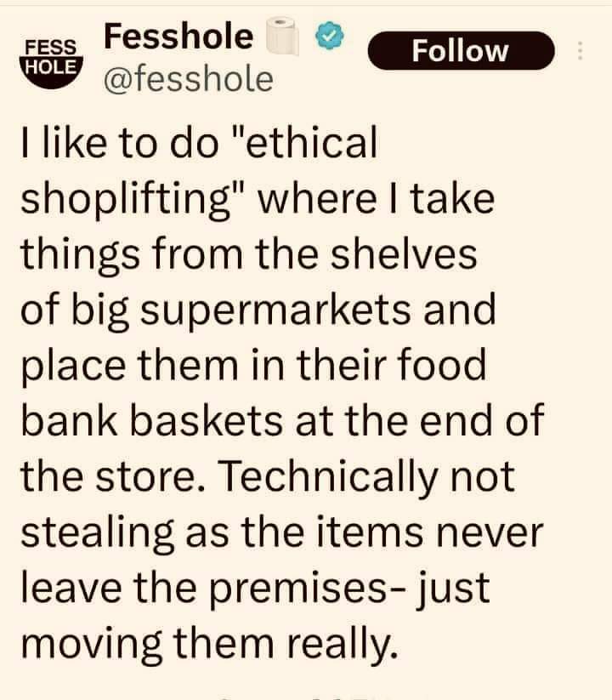Open the Fesshole display name link

click(x=178, y=37)
